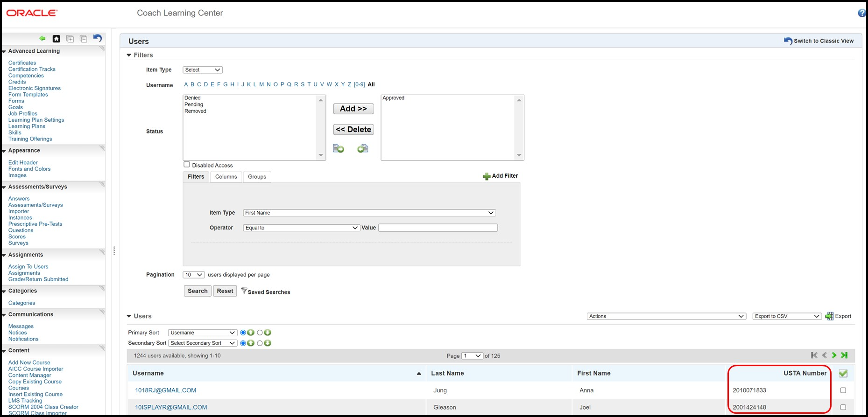868x417 pixels.
Task: Filter usernames by letter M
Action: coord(261,84)
